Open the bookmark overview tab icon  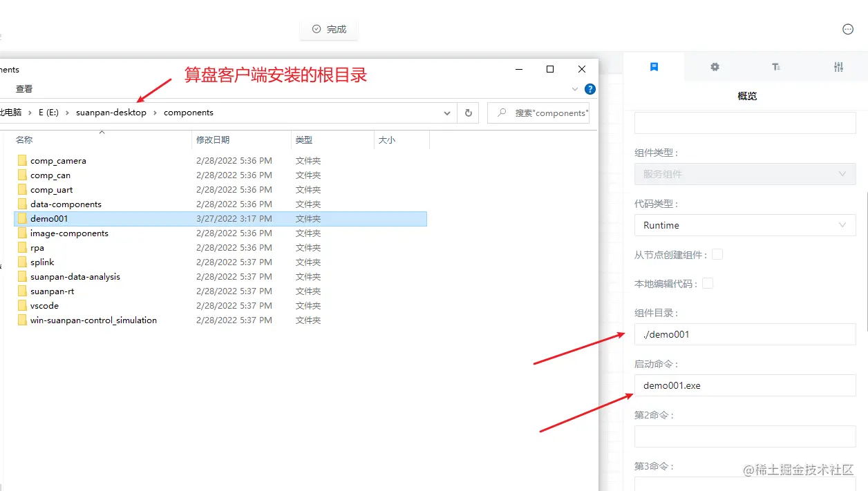pyautogui.click(x=654, y=67)
